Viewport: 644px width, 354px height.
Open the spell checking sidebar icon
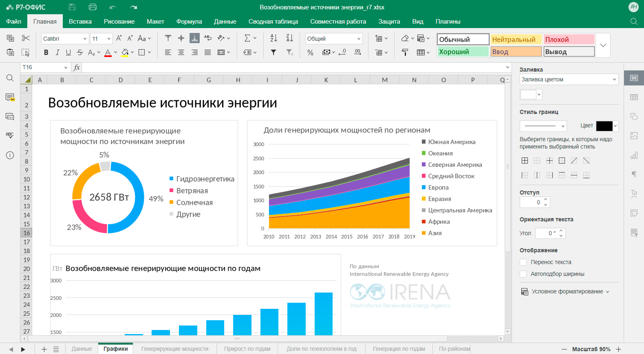(10, 135)
